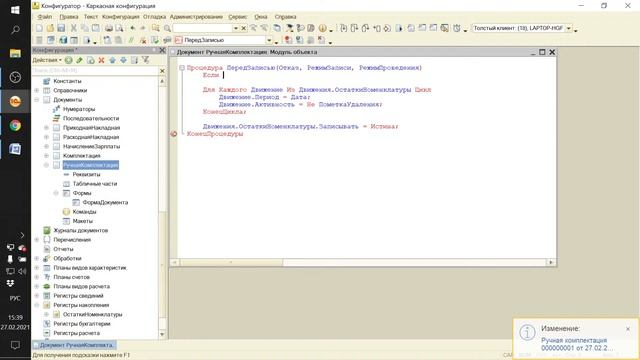Click the Windows Start button
The width and height of the screenshot is (640, 360).
click(15, 10)
